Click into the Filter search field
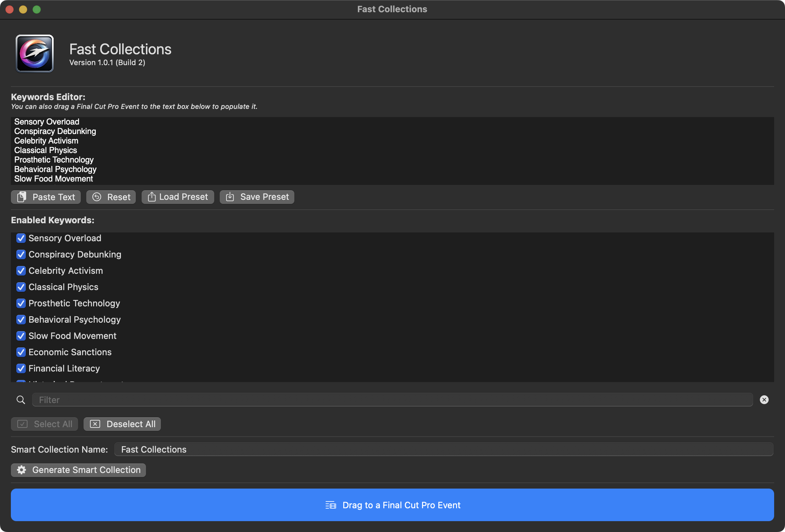Image resolution: width=785 pixels, height=532 pixels. [x=392, y=400]
